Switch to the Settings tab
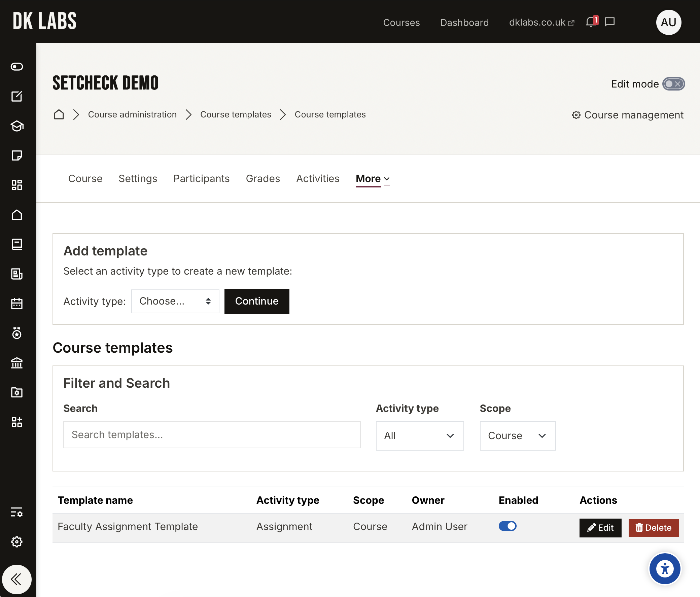This screenshot has width=700, height=597. tap(138, 179)
